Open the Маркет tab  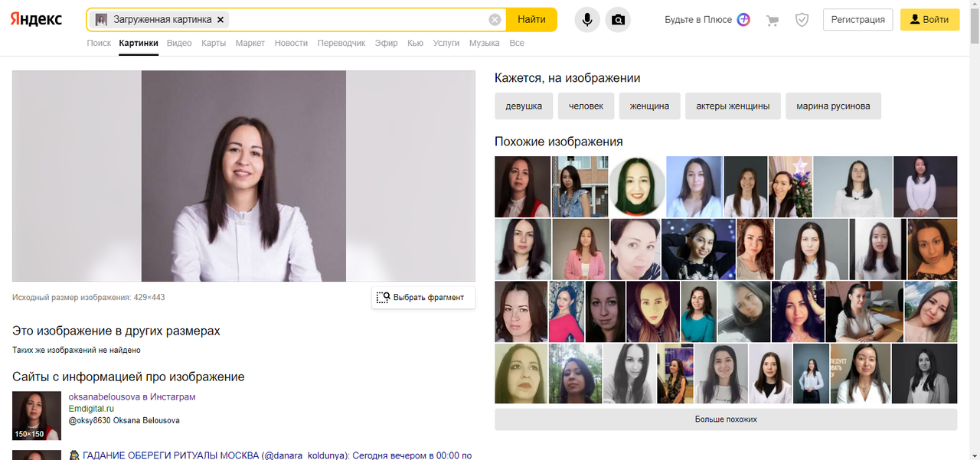point(250,43)
